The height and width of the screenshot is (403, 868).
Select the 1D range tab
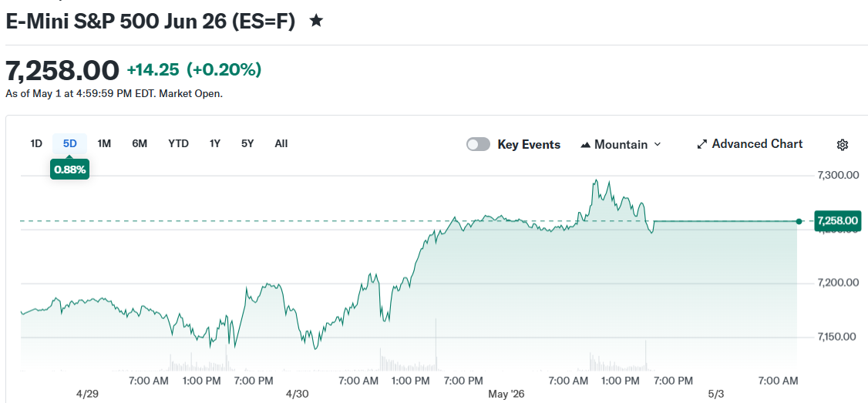coord(36,144)
